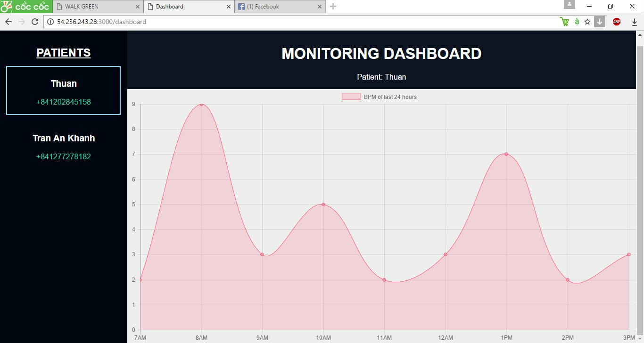
Task: Click the 'Patient: Thuan' subtitle
Action: [x=381, y=77]
